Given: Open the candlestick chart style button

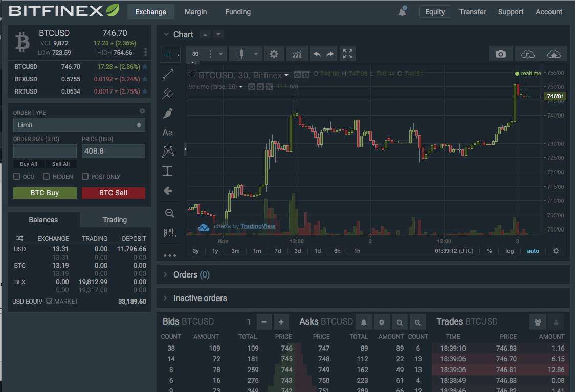Looking at the screenshot, I should point(240,54).
